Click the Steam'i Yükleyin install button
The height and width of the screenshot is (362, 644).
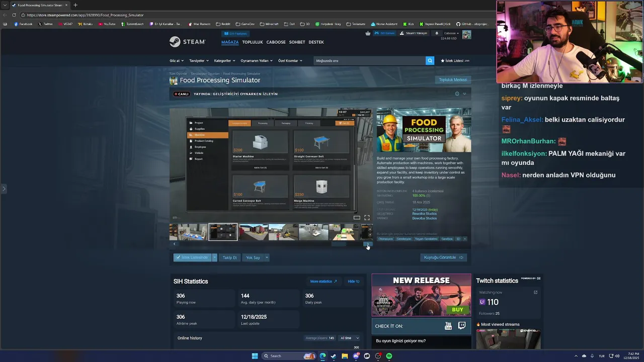(414, 33)
